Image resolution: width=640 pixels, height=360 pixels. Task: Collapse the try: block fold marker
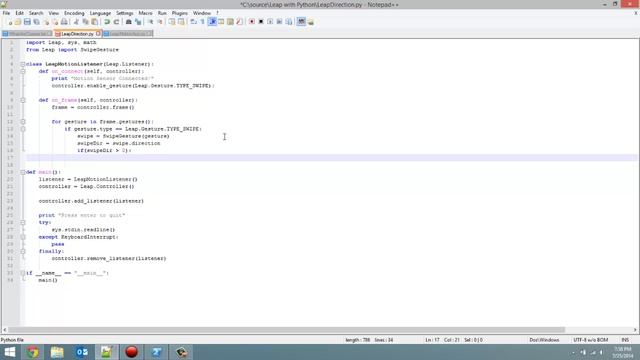click(23, 222)
